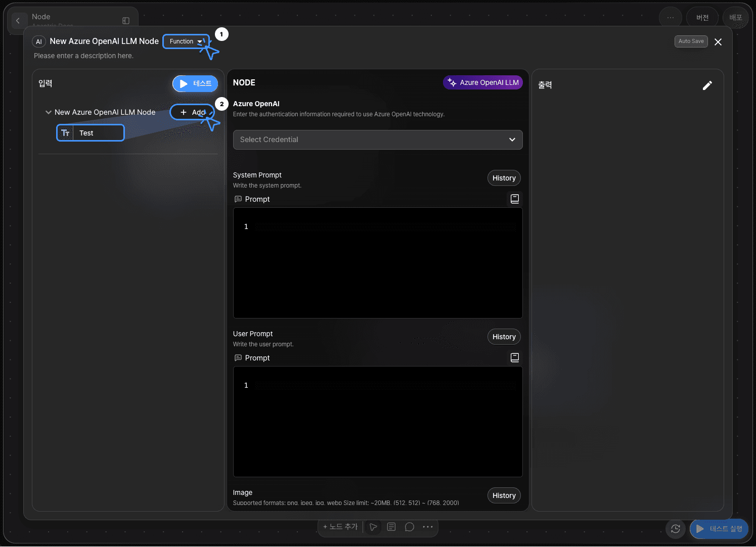Open prompt library icon for User Prompt
The image size is (756, 547).
[515, 358]
